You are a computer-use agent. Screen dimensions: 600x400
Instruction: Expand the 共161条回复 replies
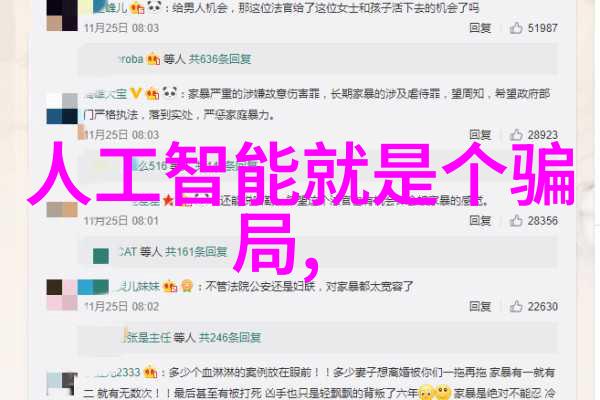tap(196, 252)
